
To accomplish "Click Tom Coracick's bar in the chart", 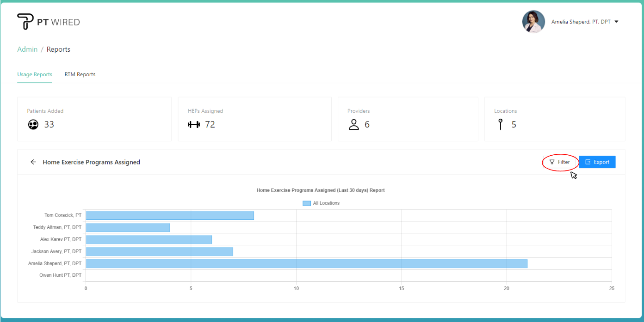I will 169,215.
